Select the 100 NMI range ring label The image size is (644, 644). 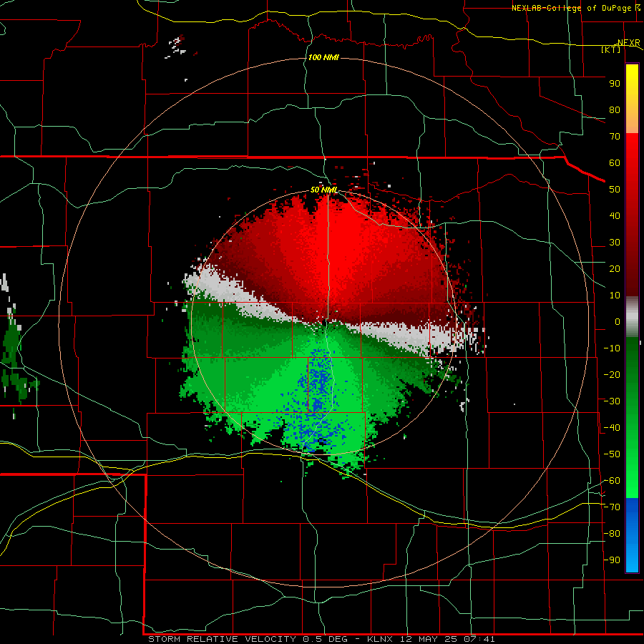(x=323, y=57)
